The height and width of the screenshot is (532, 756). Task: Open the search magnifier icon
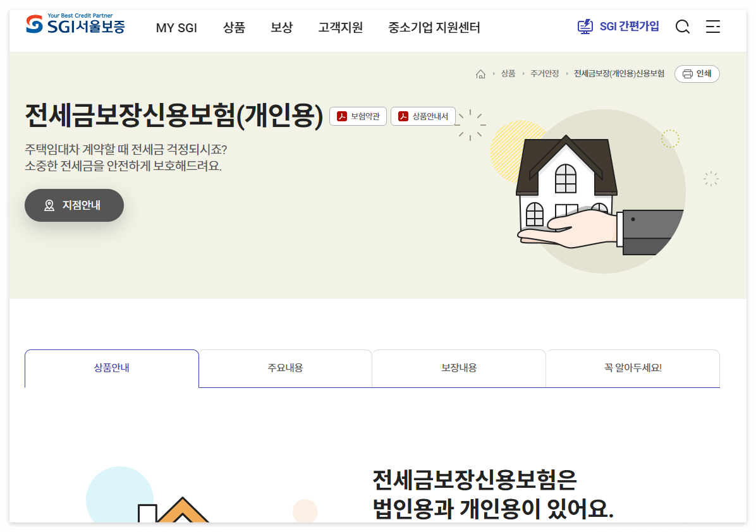pos(682,27)
